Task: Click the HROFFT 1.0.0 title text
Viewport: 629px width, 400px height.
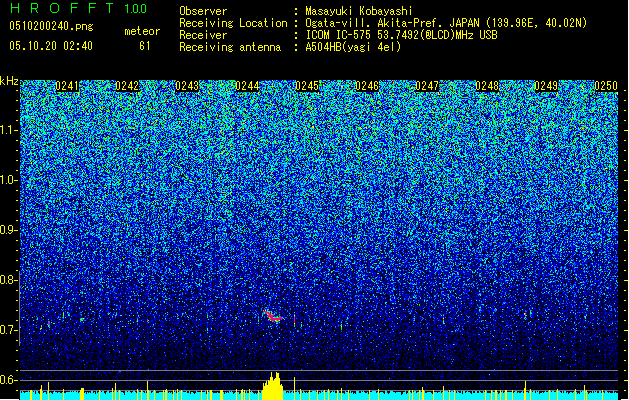Action: (79, 8)
